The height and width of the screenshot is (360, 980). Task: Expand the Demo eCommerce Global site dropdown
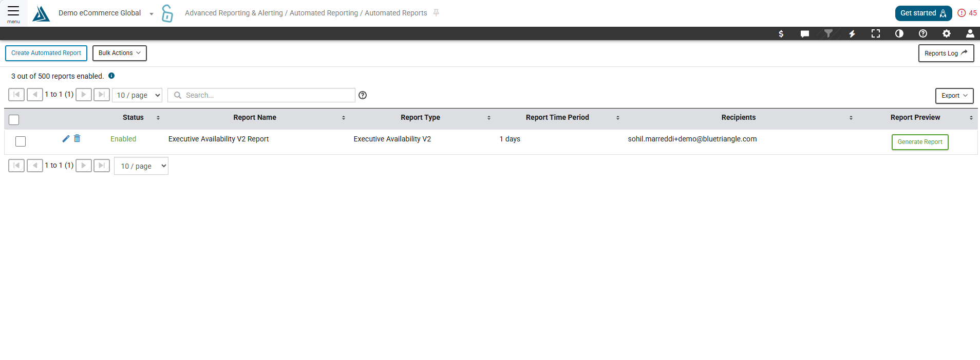[106, 13]
